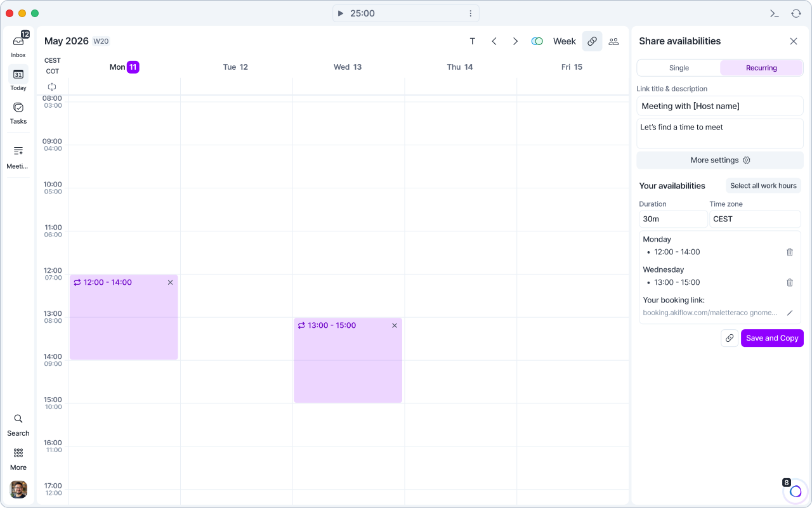Toggle the calendars visibility switch icon
Viewport: 812px width, 508px height.
point(537,41)
